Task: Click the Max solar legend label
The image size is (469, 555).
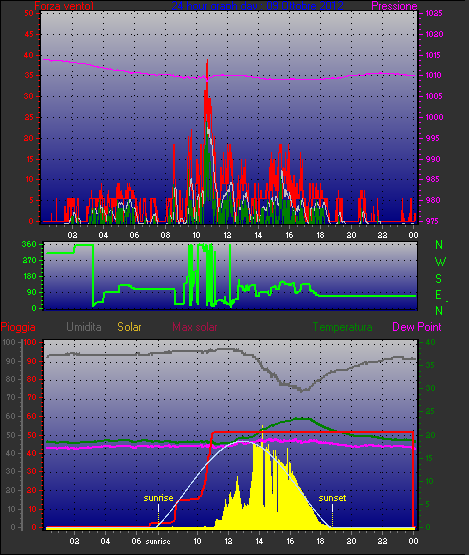Action: [195, 327]
